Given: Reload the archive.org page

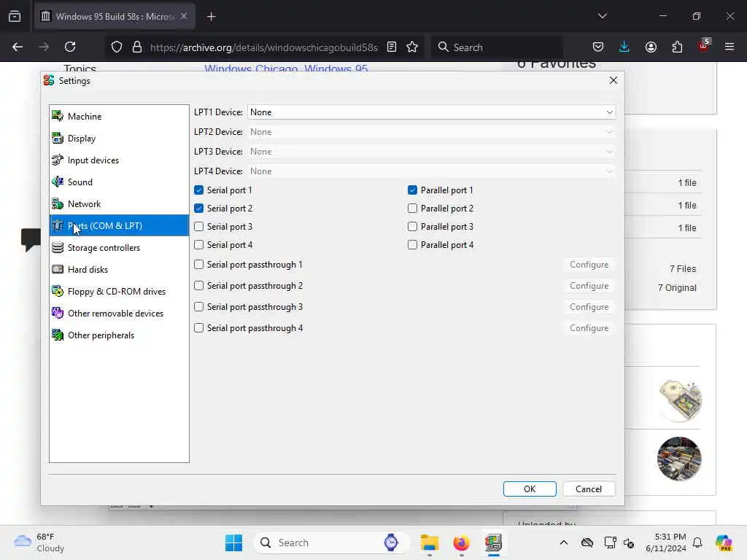Looking at the screenshot, I should [x=70, y=47].
